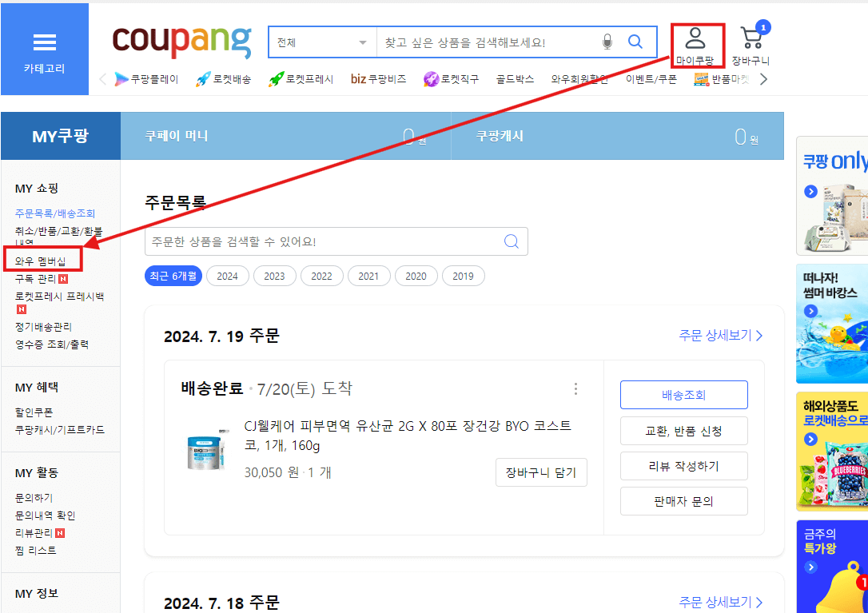The width and height of the screenshot is (868, 613).
Task: Focus the main product search field
Action: pos(487,42)
